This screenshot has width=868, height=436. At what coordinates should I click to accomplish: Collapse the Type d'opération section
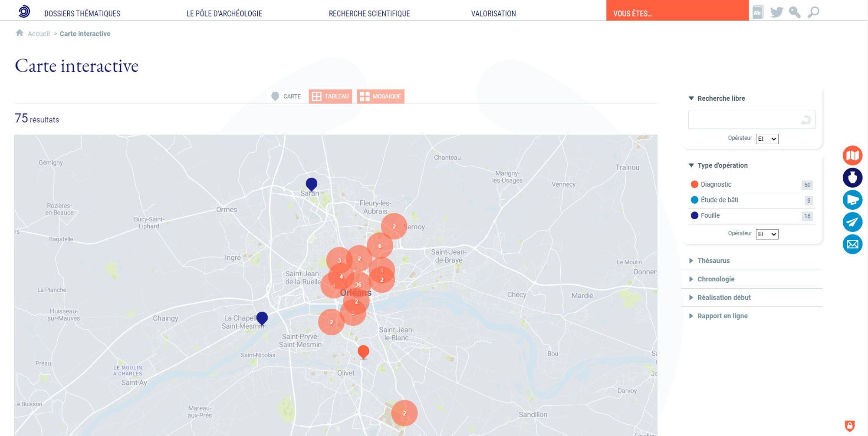click(718, 165)
